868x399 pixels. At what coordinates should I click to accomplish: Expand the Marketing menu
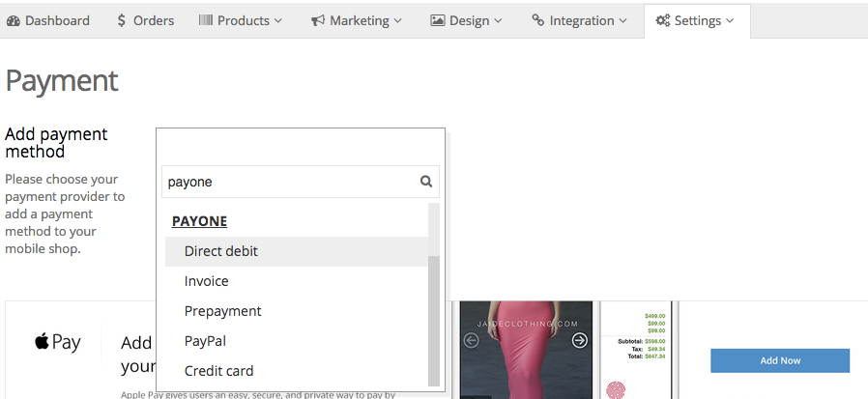[x=357, y=20]
